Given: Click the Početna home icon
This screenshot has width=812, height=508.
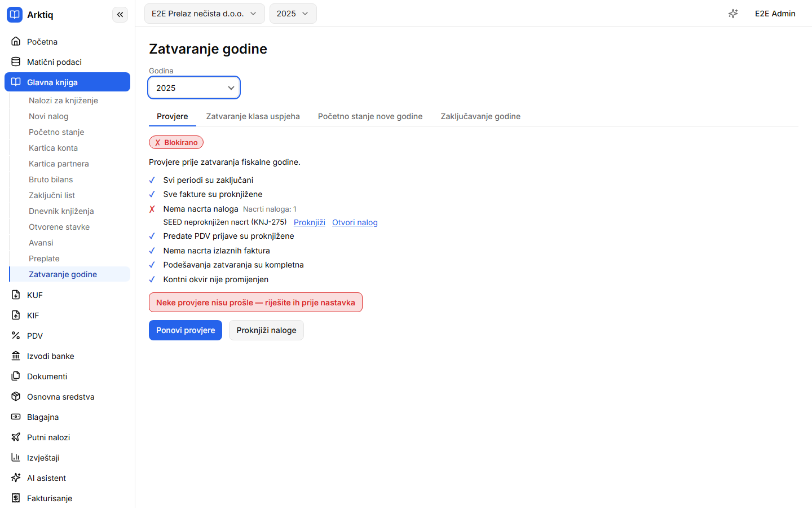Looking at the screenshot, I should 16,41.
